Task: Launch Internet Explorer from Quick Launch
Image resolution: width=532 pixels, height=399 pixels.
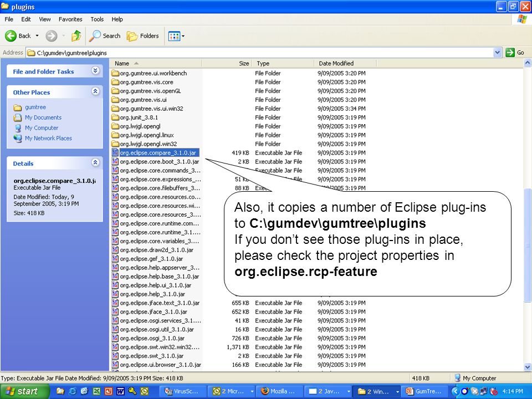Action: pyautogui.click(x=72, y=391)
